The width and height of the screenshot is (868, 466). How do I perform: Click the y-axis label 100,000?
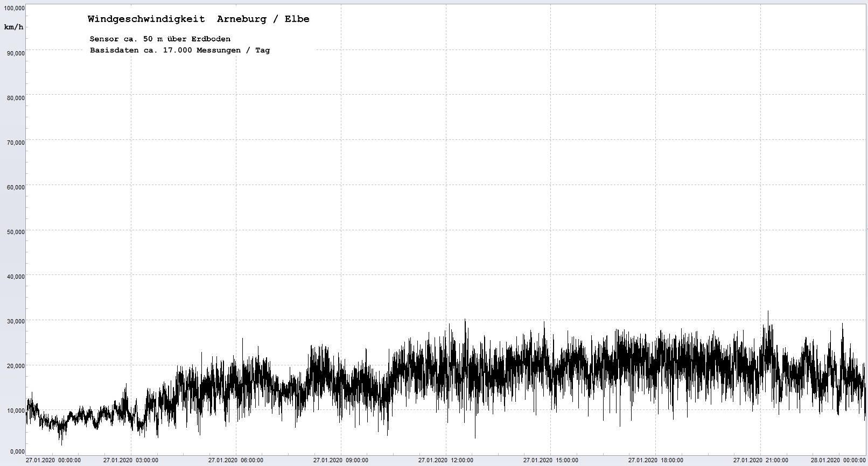[x=14, y=9]
